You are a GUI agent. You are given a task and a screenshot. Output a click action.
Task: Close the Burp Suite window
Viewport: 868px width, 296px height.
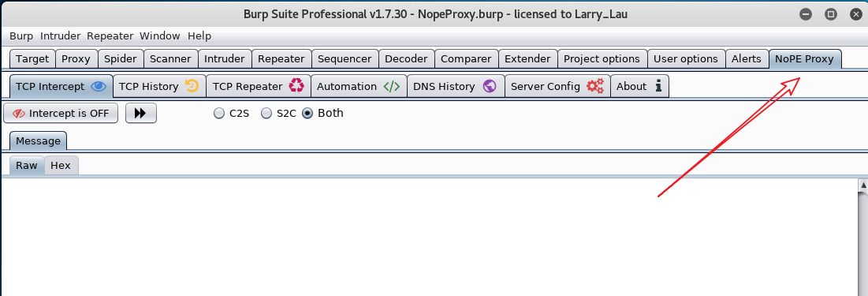(x=855, y=14)
